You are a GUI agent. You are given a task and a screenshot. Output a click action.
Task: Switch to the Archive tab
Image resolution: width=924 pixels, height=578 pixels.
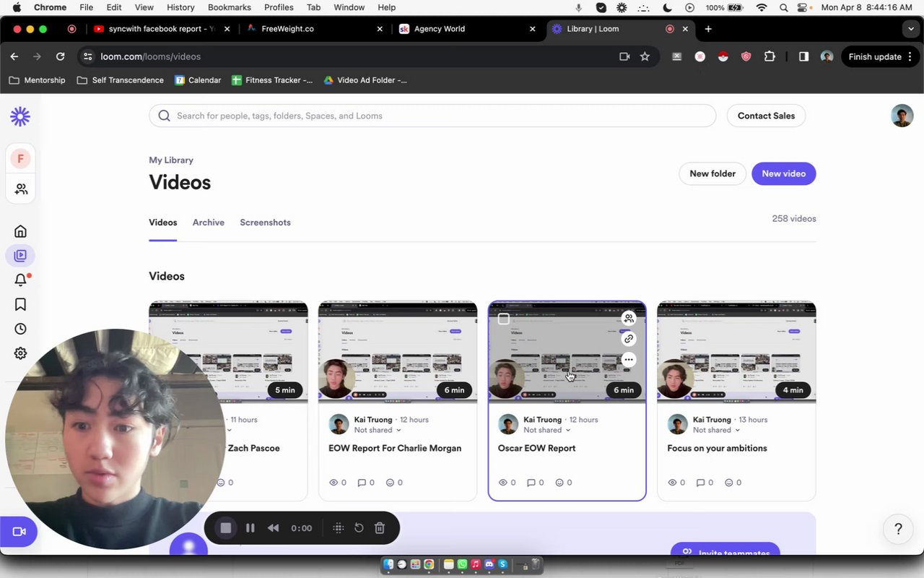click(208, 223)
